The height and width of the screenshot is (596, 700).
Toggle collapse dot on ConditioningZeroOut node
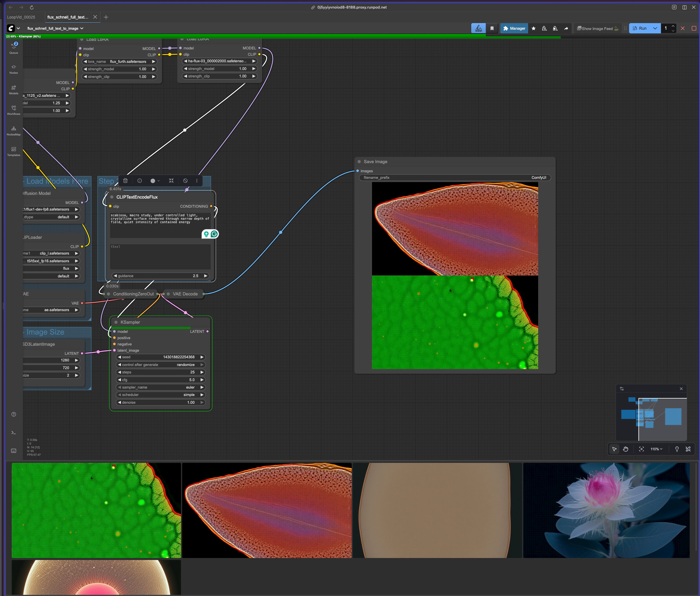pos(108,294)
